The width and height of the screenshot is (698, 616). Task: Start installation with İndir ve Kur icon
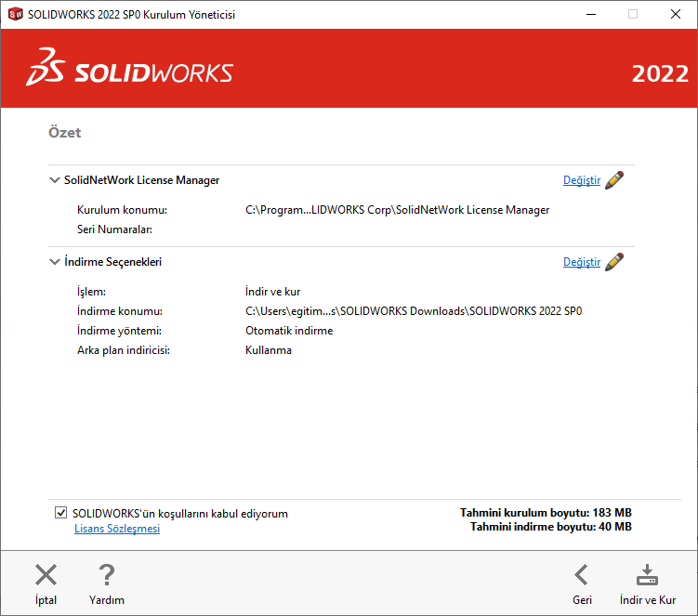(647, 575)
